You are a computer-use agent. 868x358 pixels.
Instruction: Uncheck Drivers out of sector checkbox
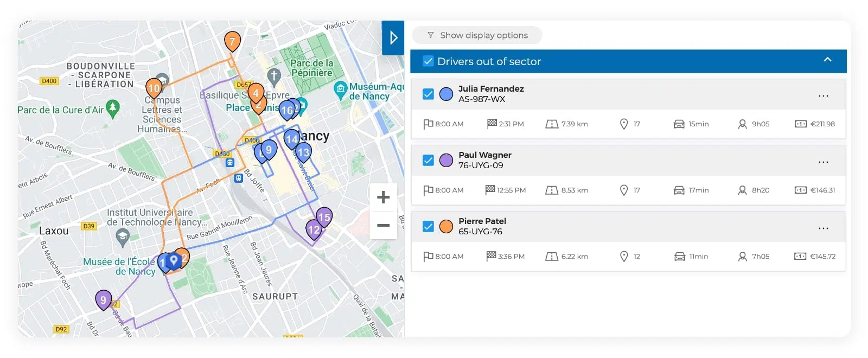tap(428, 61)
